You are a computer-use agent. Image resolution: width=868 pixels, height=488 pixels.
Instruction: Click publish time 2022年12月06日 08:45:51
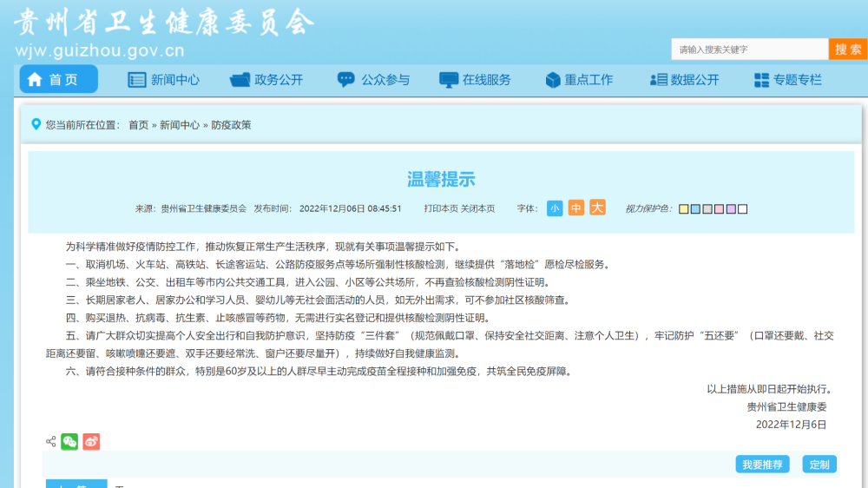[x=351, y=208]
